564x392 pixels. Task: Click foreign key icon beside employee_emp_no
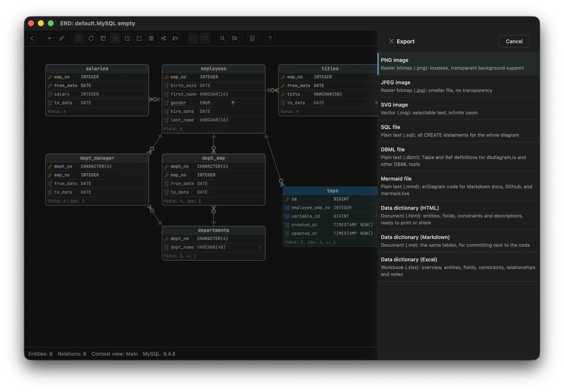coord(287,208)
